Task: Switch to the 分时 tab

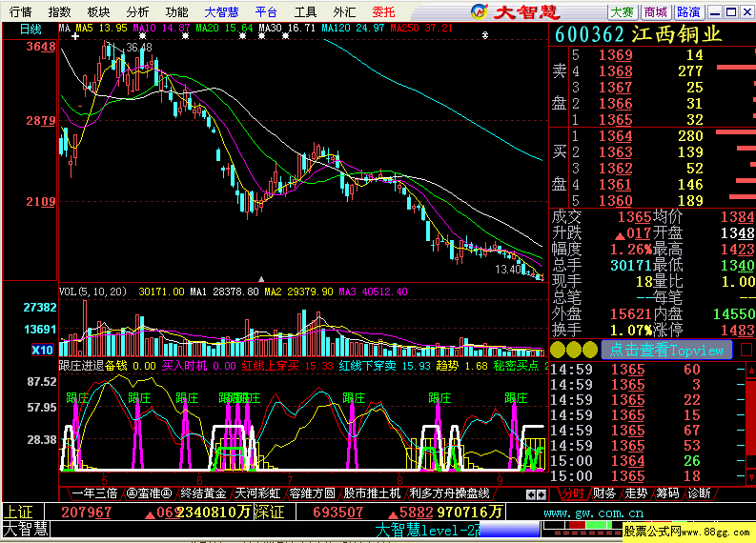Action: click(573, 493)
